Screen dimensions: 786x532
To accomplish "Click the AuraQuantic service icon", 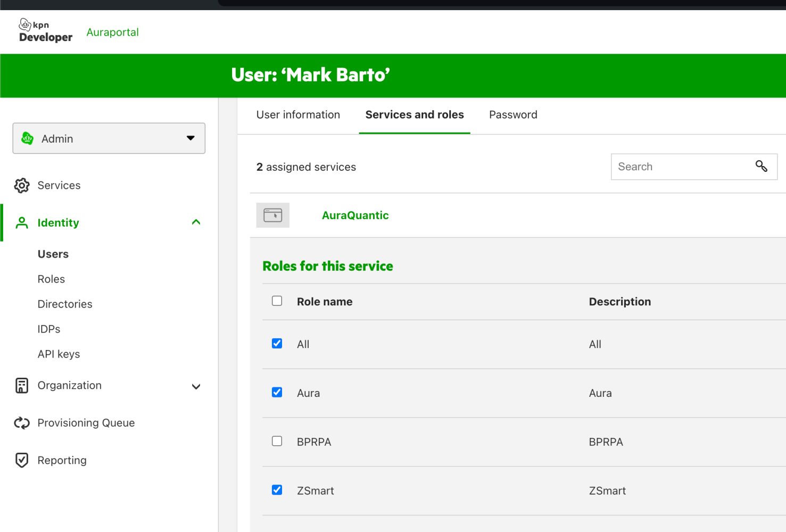I will coord(273,215).
